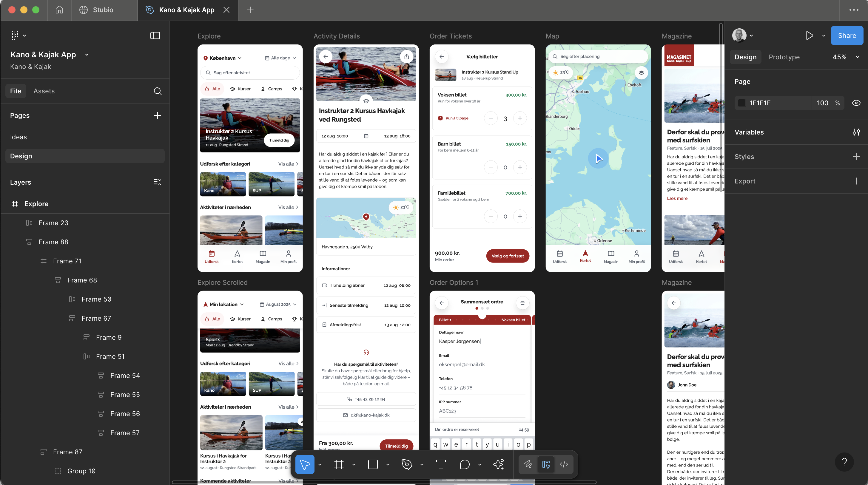Select the Pen tool
Screen dimensions: 868x485
click(407, 464)
